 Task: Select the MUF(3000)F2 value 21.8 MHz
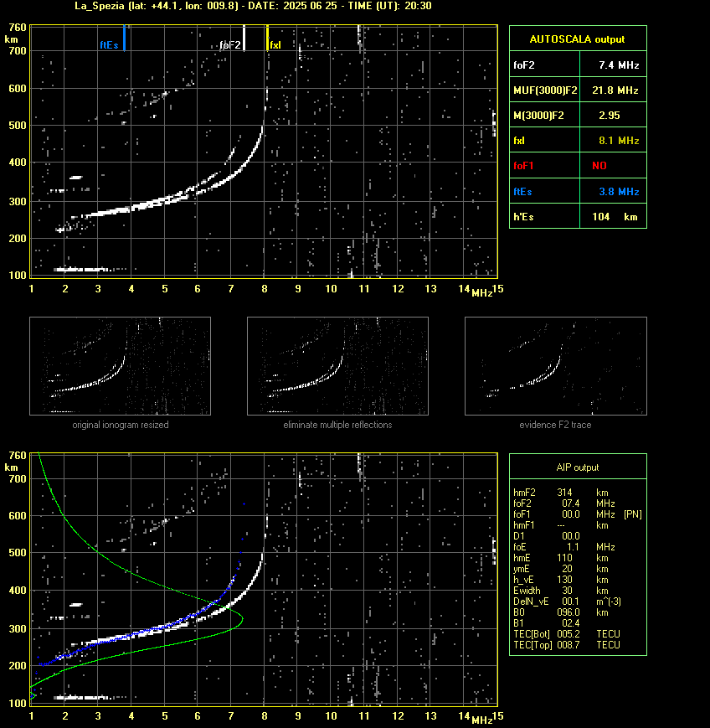tap(615, 90)
